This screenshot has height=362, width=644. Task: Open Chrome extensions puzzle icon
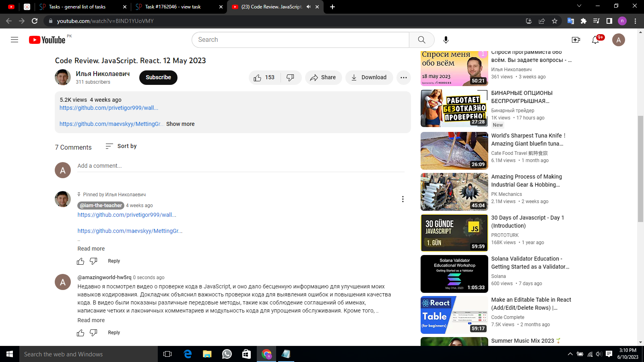[584, 21]
